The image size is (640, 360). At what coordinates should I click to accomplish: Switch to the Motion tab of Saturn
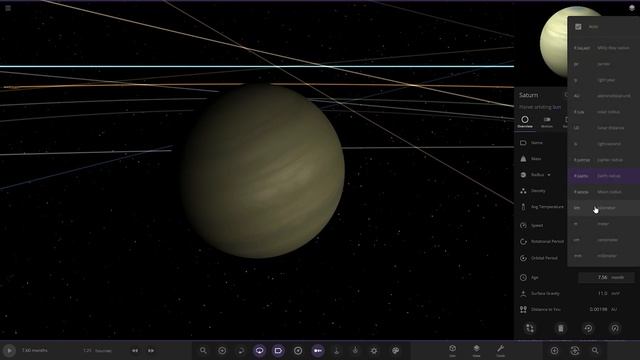click(x=547, y=122)
